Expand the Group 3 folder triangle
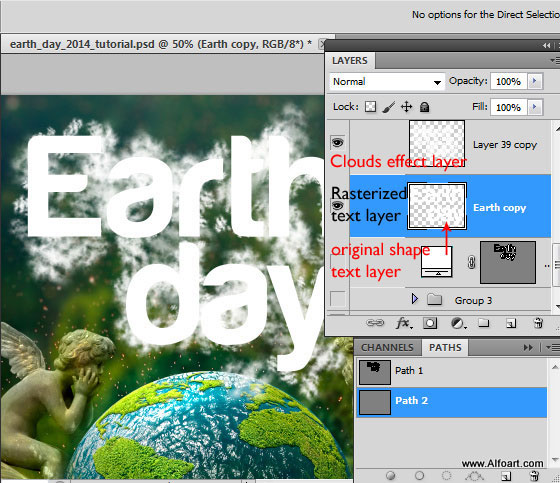The width and height of the screenshot is (560, 483). (x=414, y=299)
